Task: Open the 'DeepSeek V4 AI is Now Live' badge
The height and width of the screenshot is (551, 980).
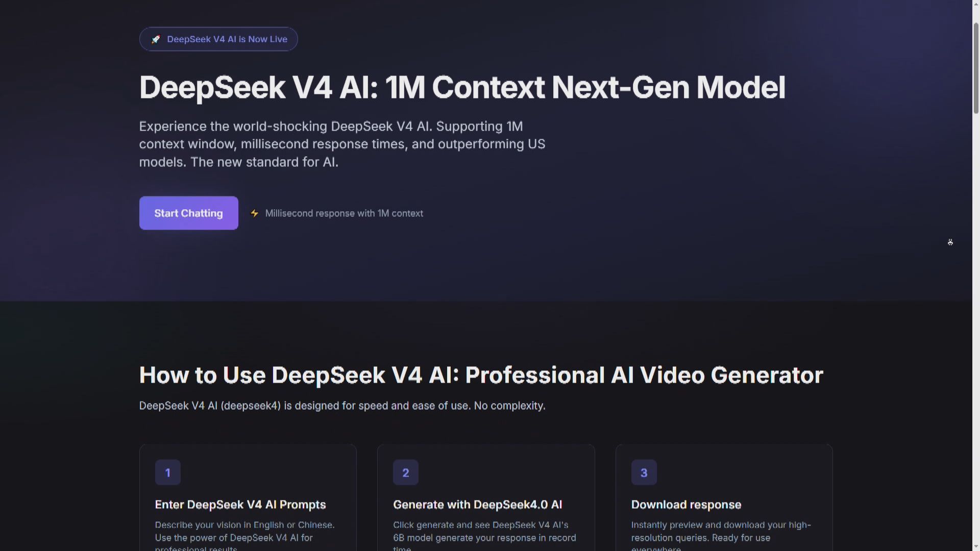Action: coord(218,39)
